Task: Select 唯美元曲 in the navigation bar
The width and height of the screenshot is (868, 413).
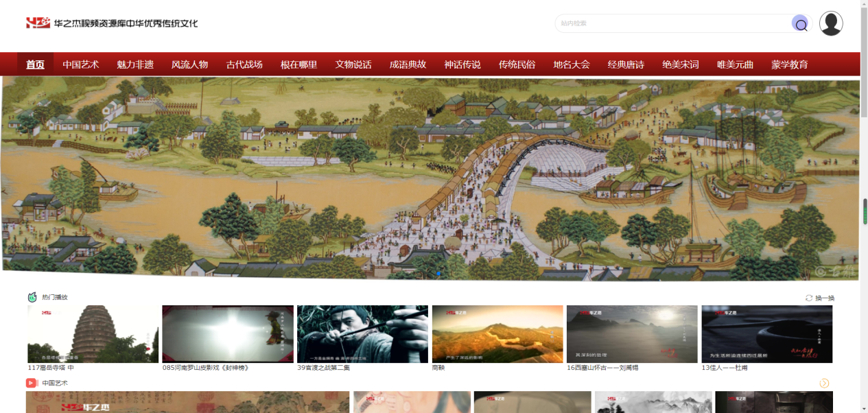Action: 736,64
